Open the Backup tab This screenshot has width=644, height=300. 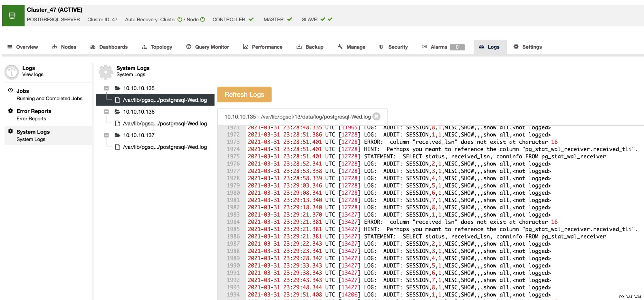click(x=310, y=47)
